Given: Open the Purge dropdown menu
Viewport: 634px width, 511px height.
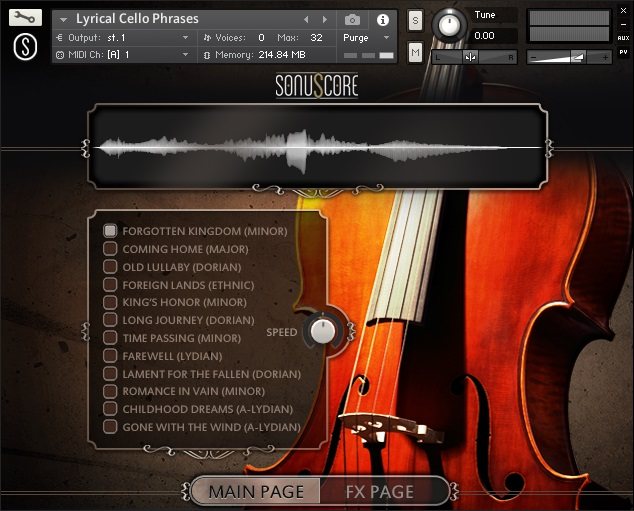Looking at the screenshot, I should [387, 38].
